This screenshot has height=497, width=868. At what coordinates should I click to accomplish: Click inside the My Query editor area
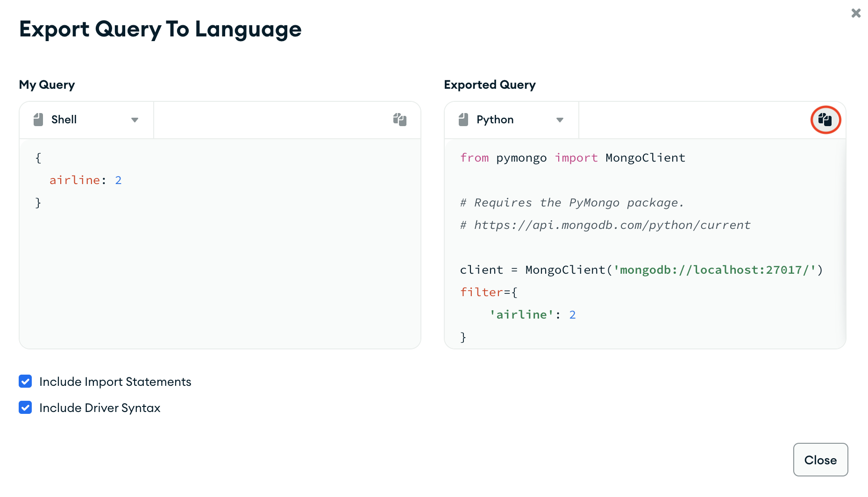(220, 257)
